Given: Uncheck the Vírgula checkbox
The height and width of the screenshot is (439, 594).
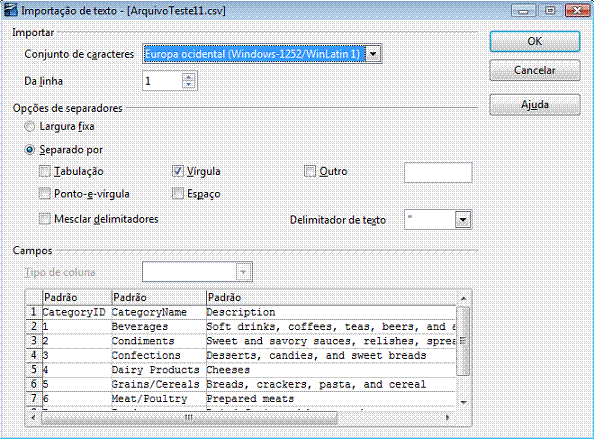Looking at the screenshot, I should [178, 172].
